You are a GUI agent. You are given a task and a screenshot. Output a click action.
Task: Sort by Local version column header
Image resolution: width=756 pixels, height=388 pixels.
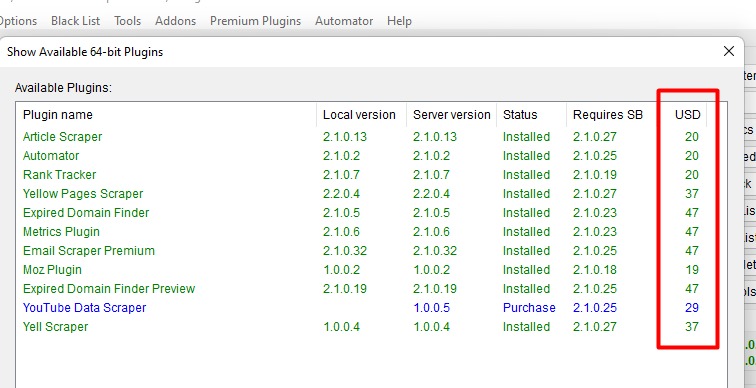362,115
